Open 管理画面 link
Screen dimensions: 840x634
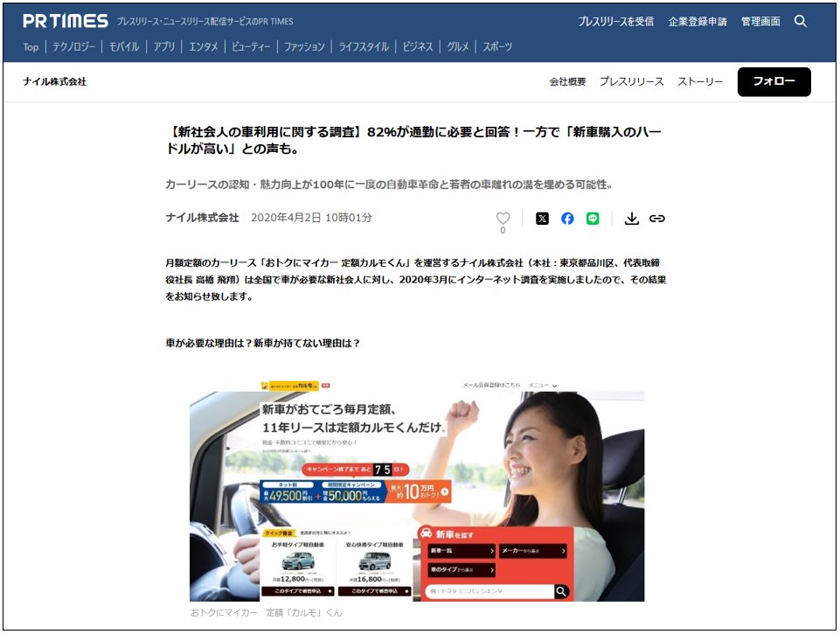(x=760, y=22)
